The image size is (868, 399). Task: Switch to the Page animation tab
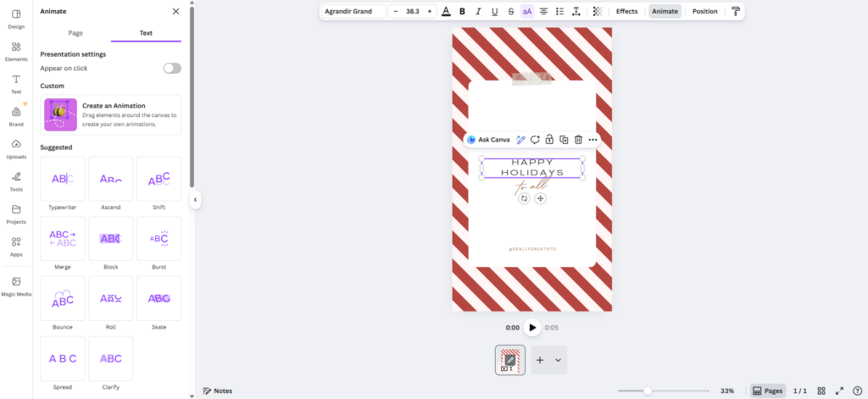click(x=75, y=33)
